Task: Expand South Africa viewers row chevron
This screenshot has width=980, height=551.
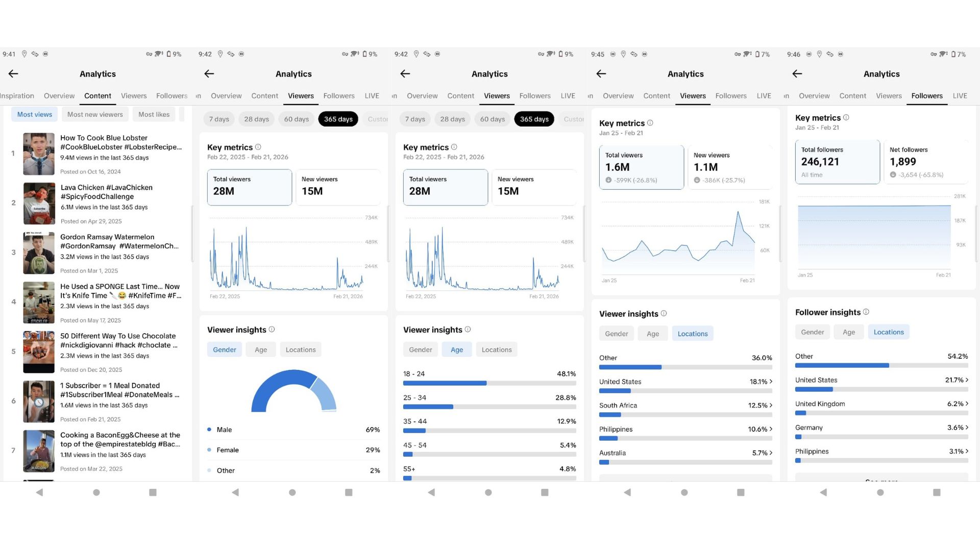Action: pyautogui.click(x=771, y=405)
